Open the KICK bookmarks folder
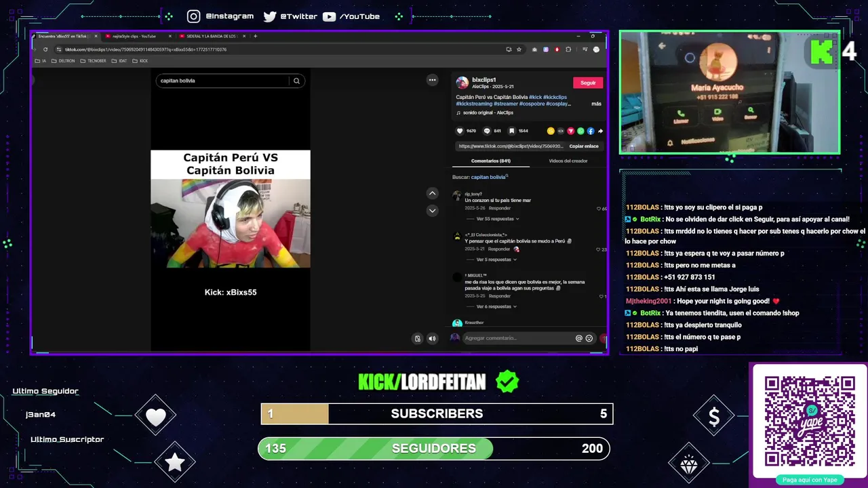This screenshot has width=868, height=488. point(140,61)
